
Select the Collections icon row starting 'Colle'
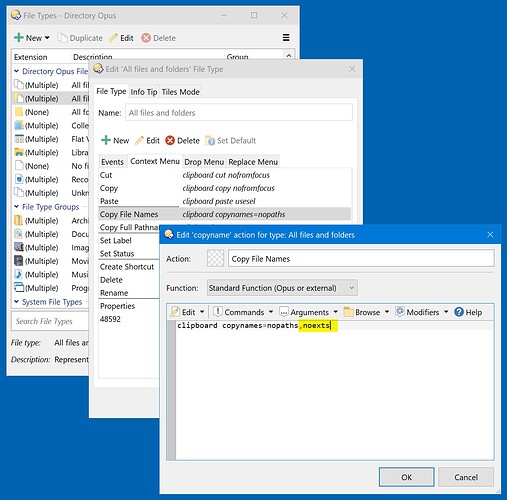coord(51,126)
